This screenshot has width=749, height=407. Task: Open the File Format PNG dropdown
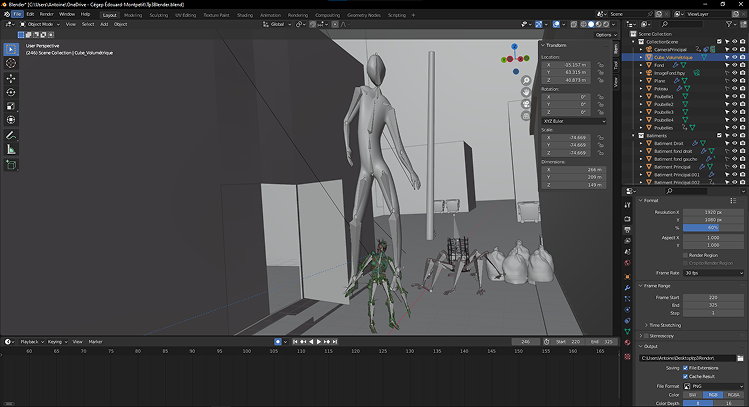[x=712, y=384]
